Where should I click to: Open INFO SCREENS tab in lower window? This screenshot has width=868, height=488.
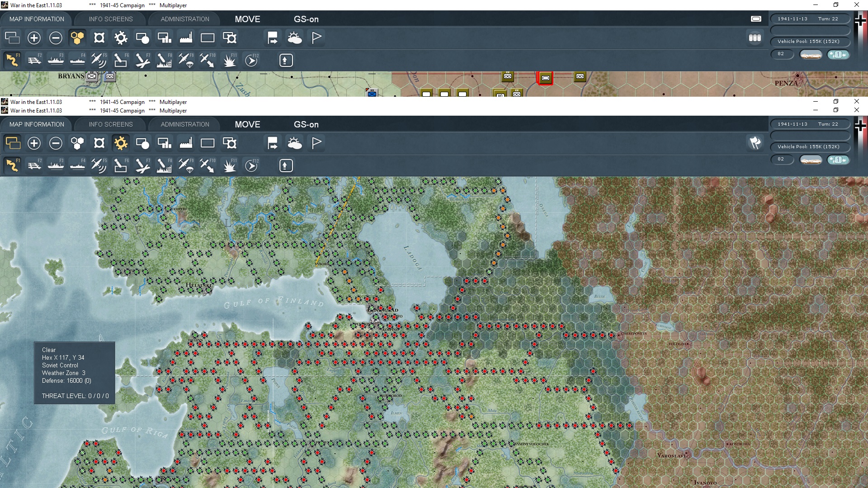point(111,124)
